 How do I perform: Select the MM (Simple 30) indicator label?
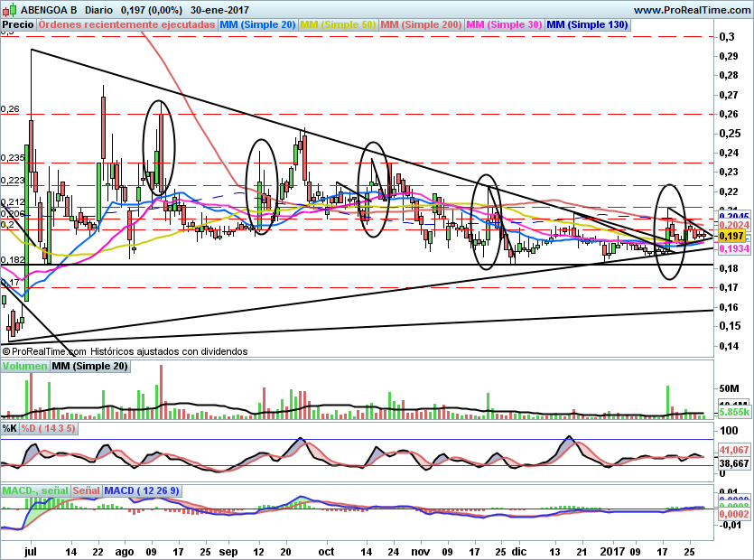(505, 24)
